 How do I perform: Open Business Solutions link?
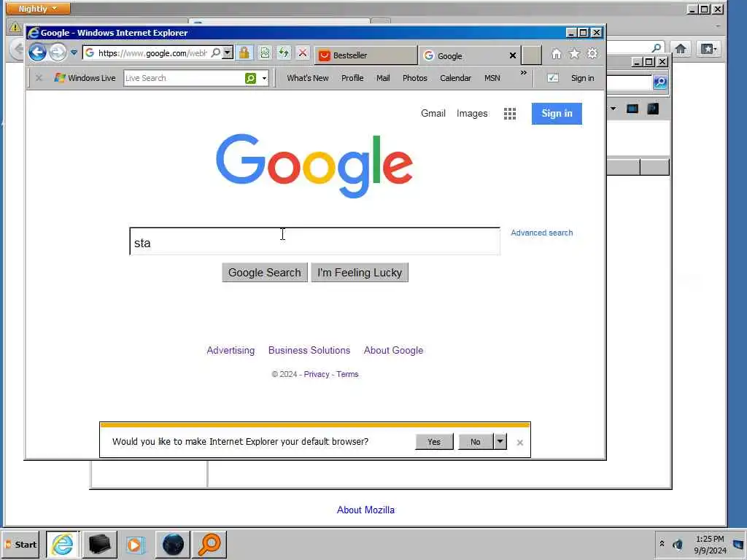309,351
